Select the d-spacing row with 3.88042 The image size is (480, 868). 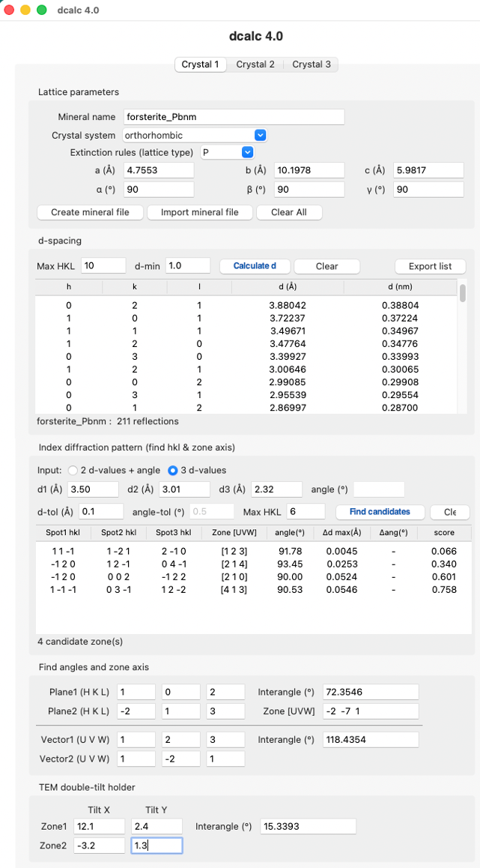246,305
